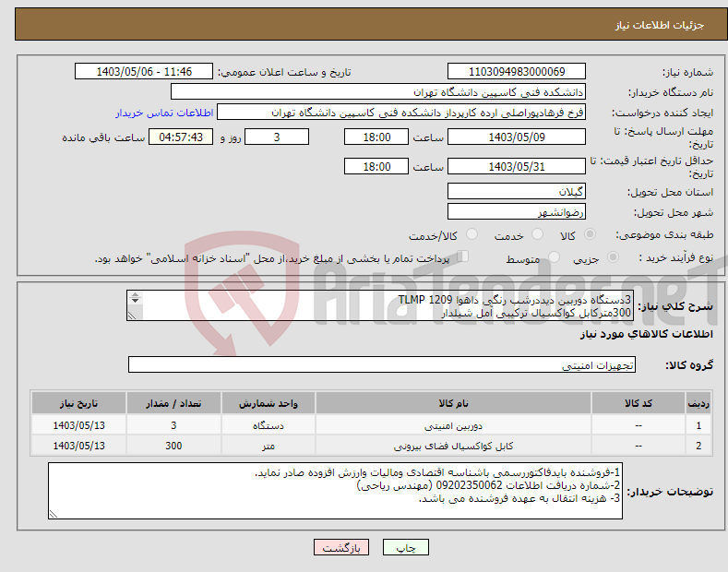Click the تعداد / مقدار column header
This screenshot has width=728, height=572.
pos(173,403)
